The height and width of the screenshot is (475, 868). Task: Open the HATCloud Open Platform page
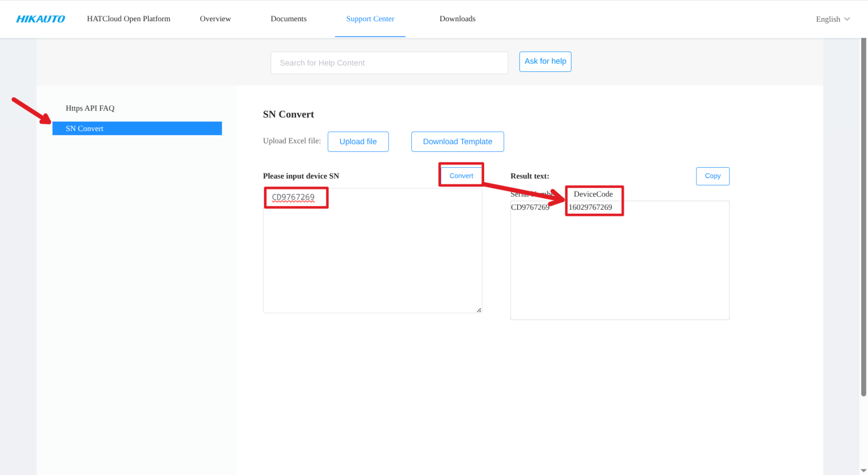(x=129, y=19)
